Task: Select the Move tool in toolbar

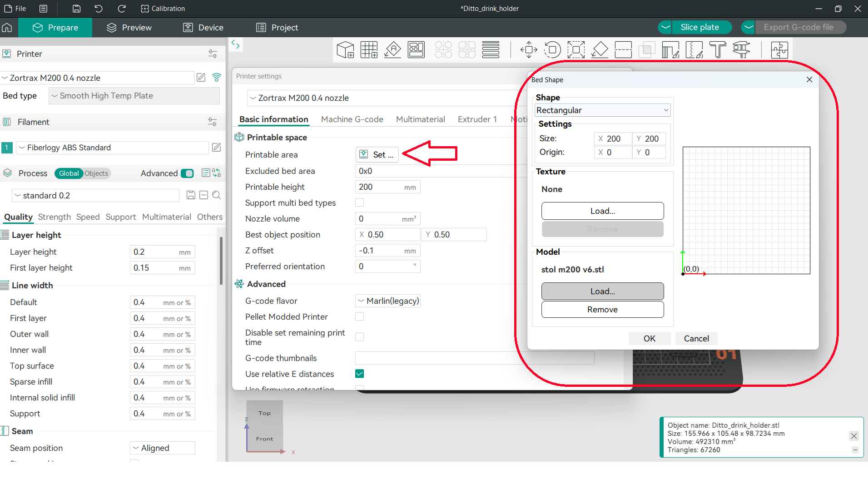Action: 529,49
